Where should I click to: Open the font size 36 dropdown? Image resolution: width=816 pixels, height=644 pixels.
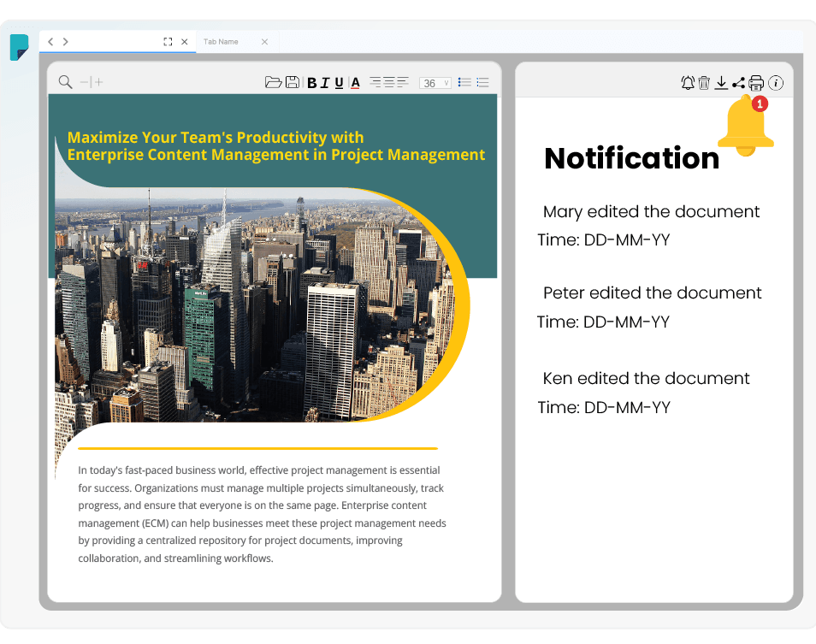(435, 83)
